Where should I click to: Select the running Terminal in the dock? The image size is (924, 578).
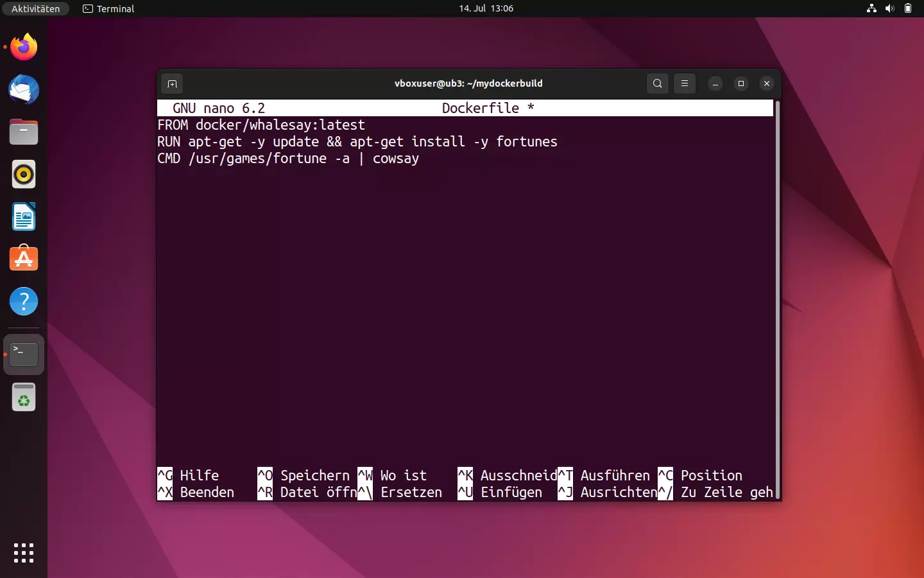(23, 354)
